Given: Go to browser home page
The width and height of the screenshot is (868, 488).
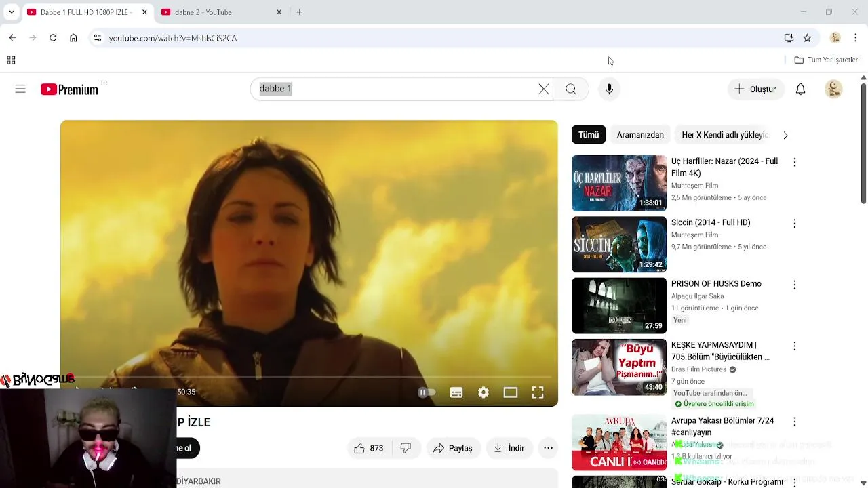Looking at the screenshot, I should pyautogui.click(x=73, y=38).
